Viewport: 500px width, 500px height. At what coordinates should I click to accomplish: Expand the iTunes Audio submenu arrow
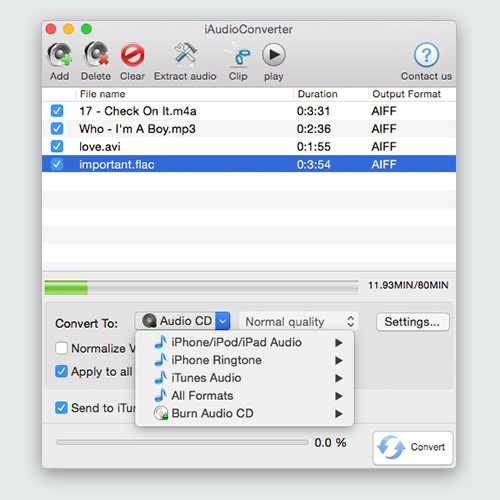(x=339, y=378)
